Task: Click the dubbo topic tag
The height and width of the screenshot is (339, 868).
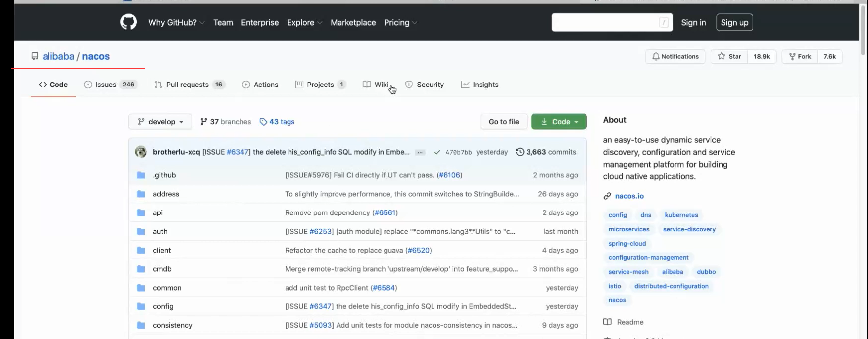Action: pos(706,272)
